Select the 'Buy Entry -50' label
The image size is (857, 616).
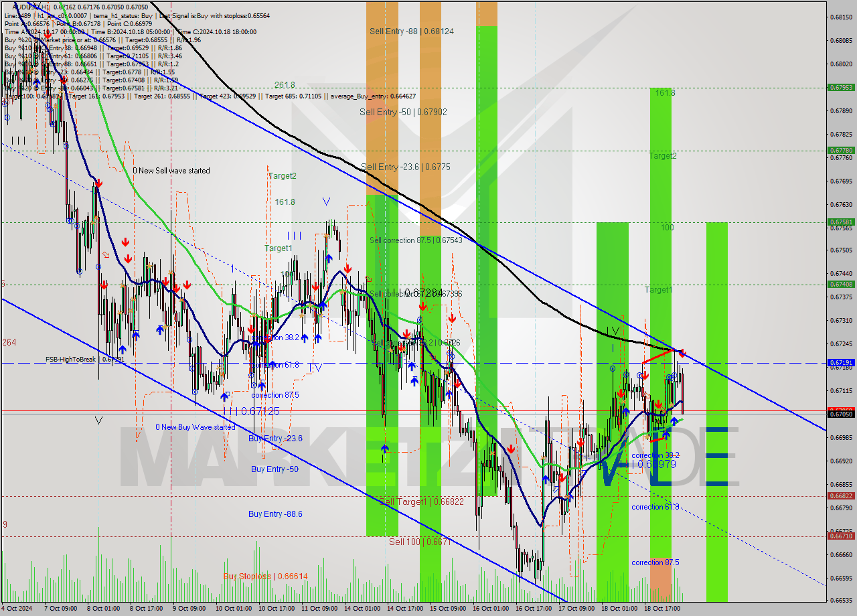tap(275, 469)
